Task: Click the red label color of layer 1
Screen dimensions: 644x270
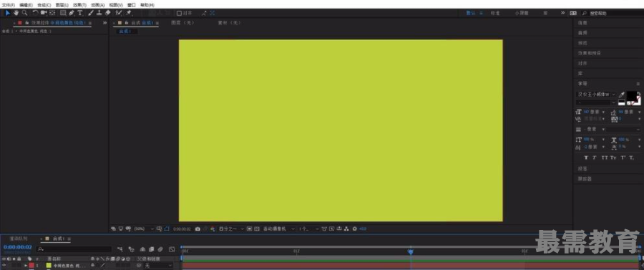Action: click(x=31, y=266)
